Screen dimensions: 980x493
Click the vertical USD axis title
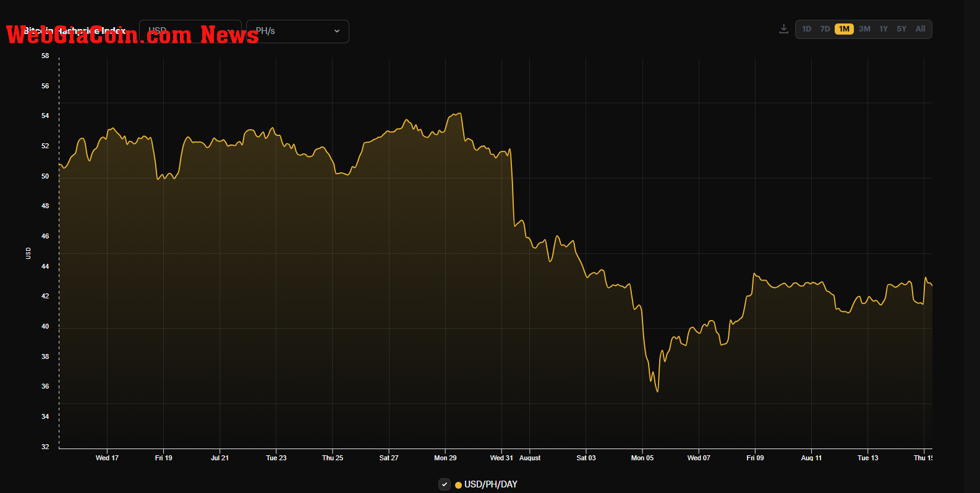(x=28, y=253)
